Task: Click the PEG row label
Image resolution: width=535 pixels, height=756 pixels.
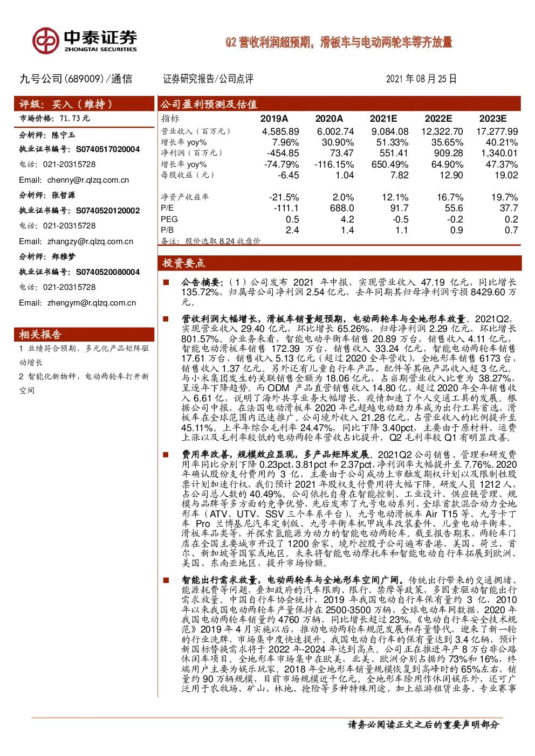Action: point(169,219)
